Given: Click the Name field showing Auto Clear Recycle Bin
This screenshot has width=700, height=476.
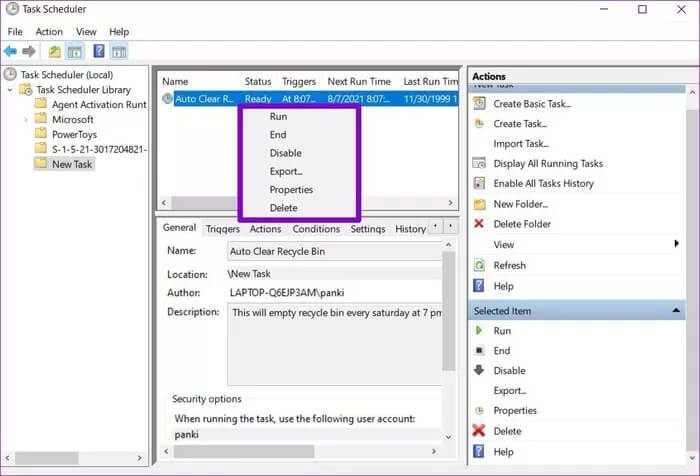Looking at the screenshot, I should click(x=334, y=251).
